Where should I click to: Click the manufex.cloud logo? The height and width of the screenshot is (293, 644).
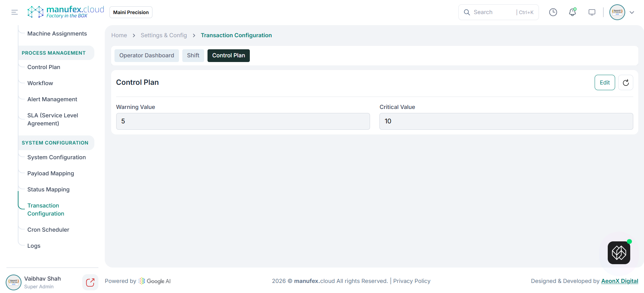tap(66, 12)
